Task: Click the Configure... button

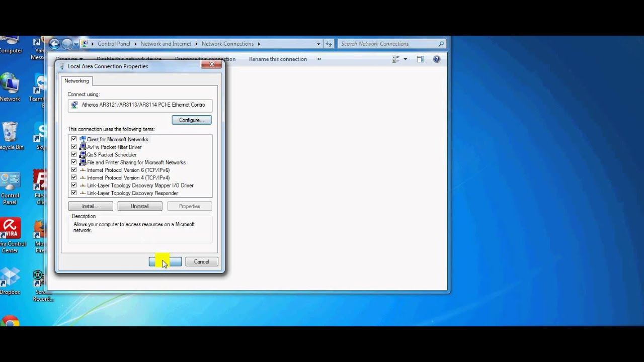Action: 192,120
